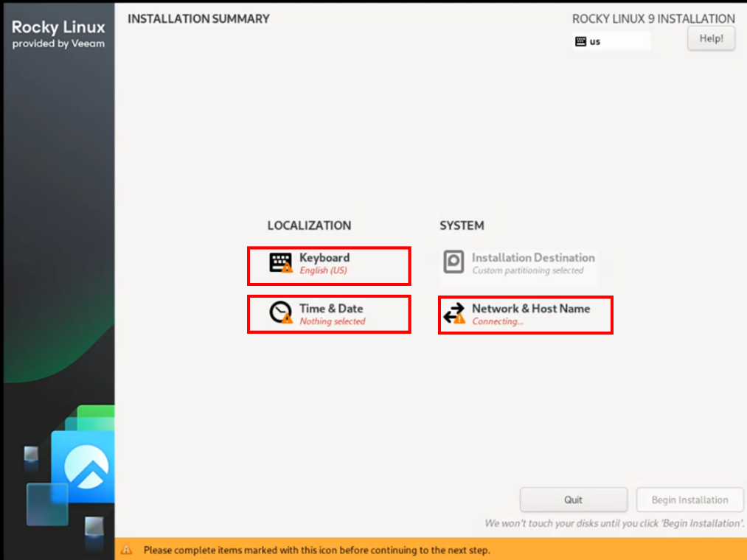Click the Begin Installation button

click(x=689, y=500)
